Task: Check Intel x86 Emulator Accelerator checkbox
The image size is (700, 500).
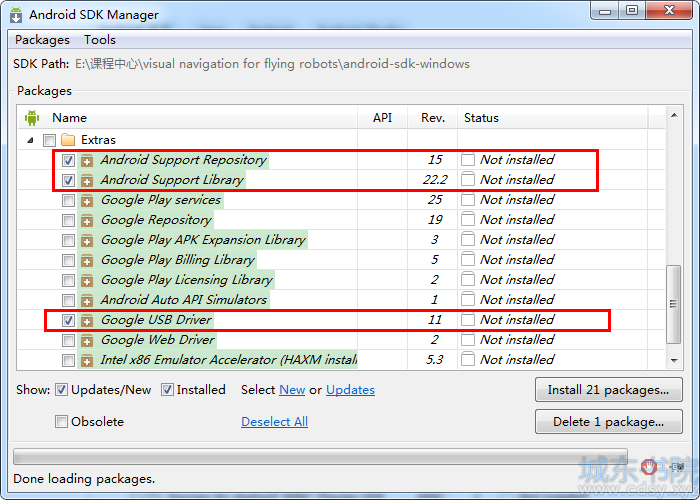Action: tap(68, 360)
